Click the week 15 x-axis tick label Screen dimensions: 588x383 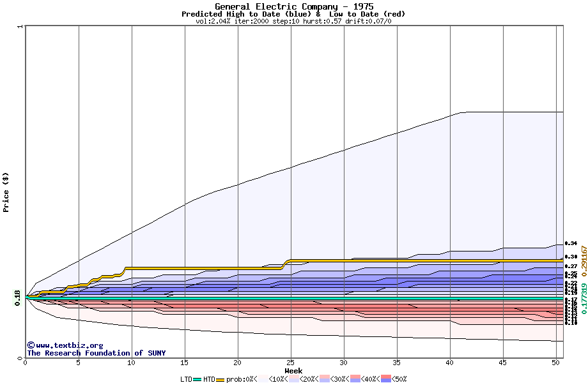pyautogui.click(x=185, y=363)
